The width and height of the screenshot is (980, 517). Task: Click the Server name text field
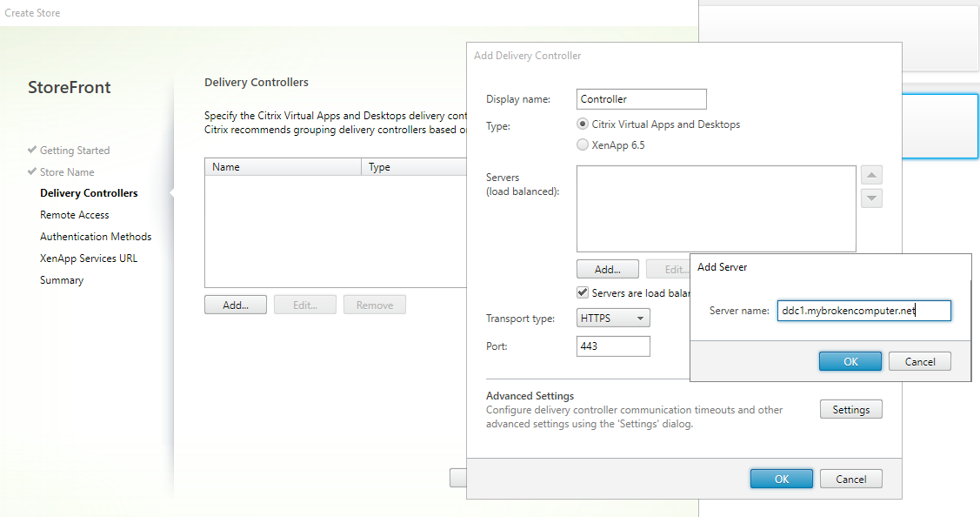click(863, 311)
